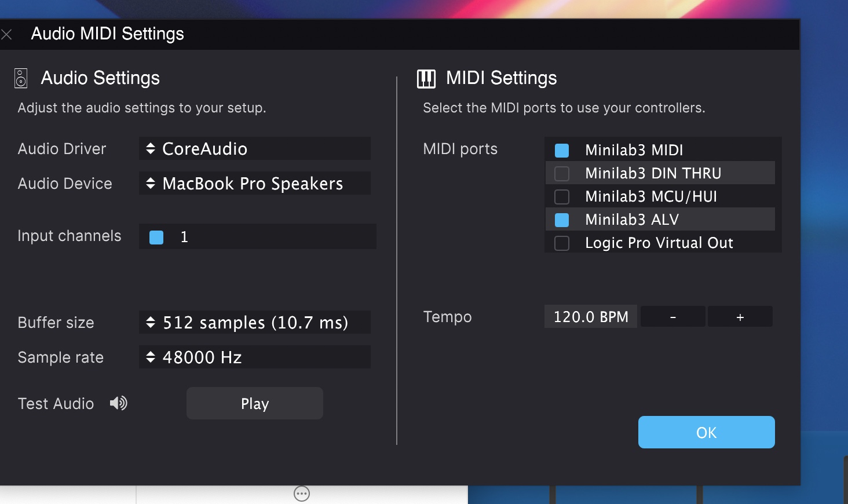
Task: Click the Audio MIDI Settings title text
Action: pos(108,34)
